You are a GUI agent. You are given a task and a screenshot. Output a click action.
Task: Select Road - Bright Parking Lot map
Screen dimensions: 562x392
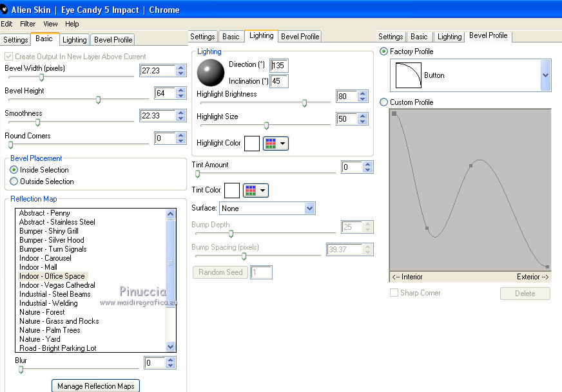pos(58,348)
